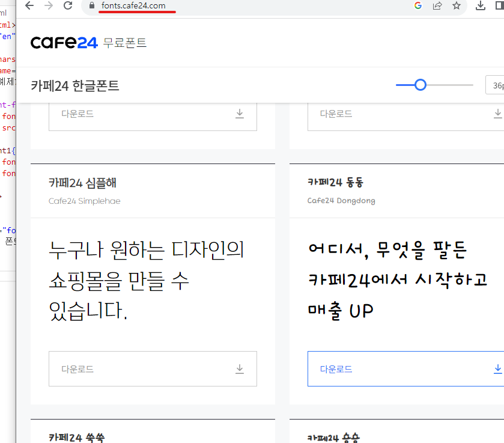Click the Dongdong card download arrow icon

[x=498, y=369]
